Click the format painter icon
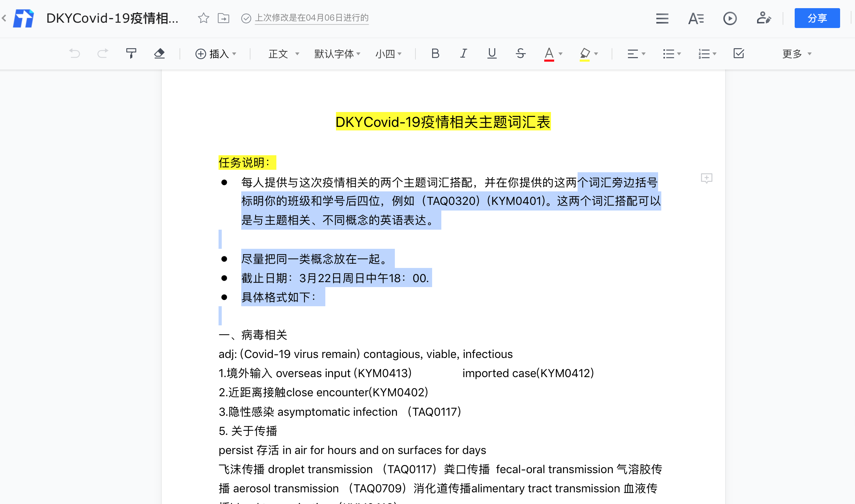Image resolution: width=855 pixels, height=504 pixels. point(131,54)
